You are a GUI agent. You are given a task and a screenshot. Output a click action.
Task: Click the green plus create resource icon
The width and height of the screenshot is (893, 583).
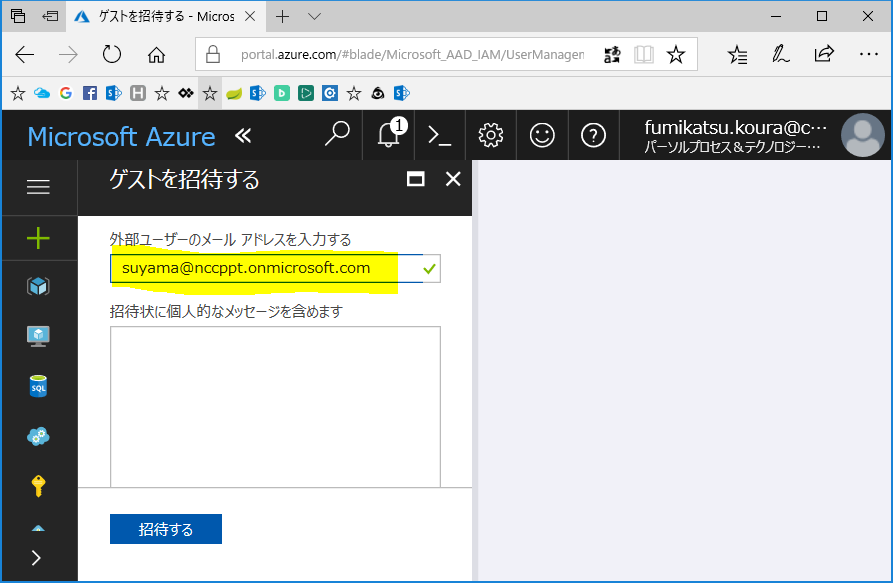38,238
